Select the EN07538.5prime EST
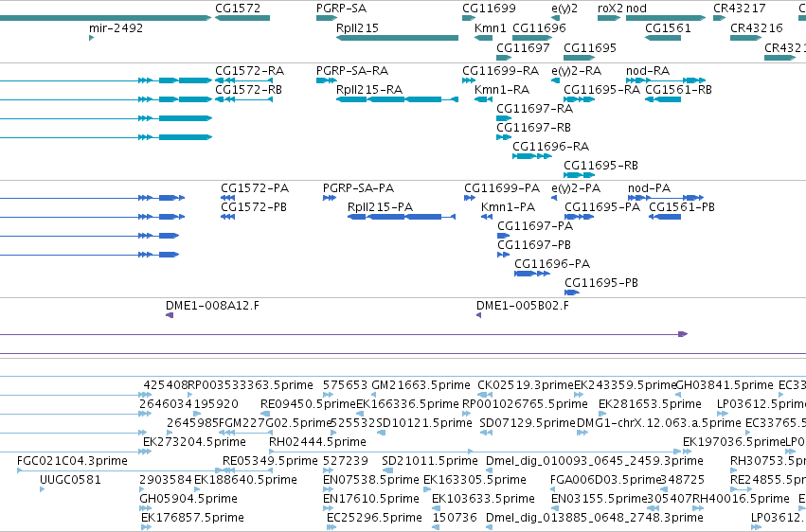Image resolution: width=806 pixels, height=532 pixels. pos(326,489)
